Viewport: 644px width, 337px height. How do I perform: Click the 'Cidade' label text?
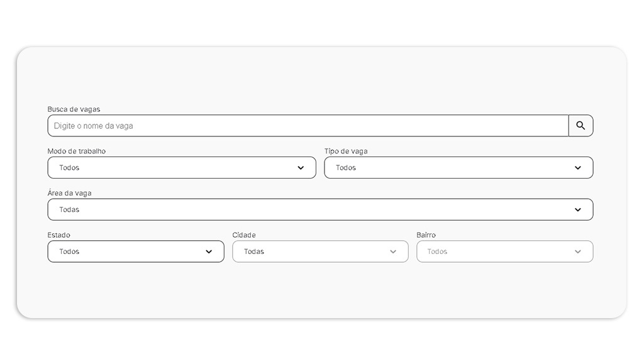(x=244, y=235)
